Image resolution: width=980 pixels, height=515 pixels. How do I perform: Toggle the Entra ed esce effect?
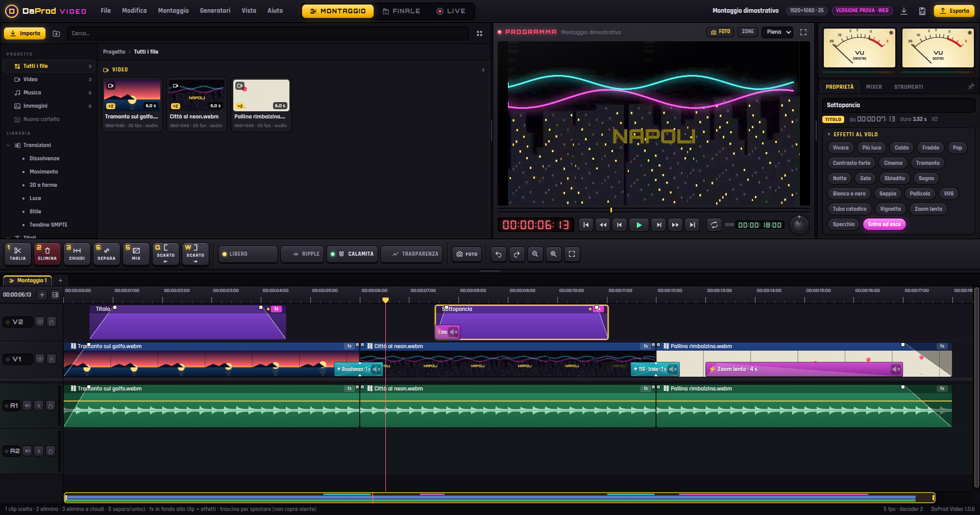(x=885, y=225)
